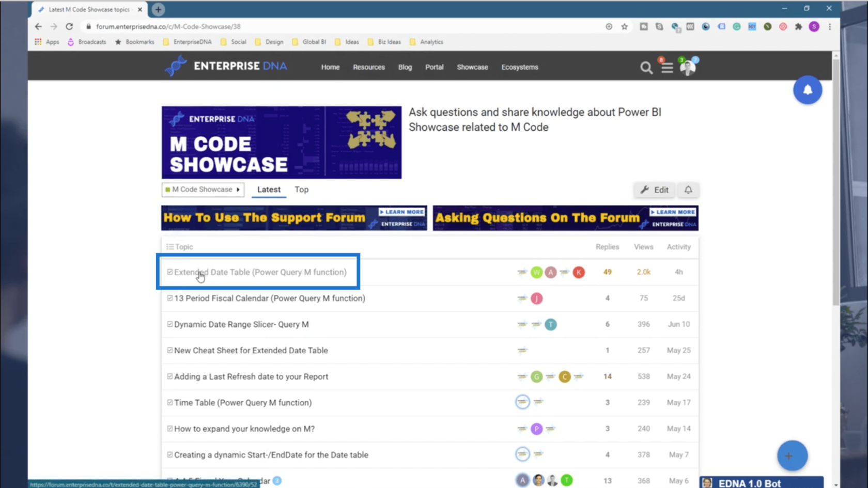Open Dynamic Date Range Slicer topic
This screenshot has width=868, height=488.
(x=241, y=324)
